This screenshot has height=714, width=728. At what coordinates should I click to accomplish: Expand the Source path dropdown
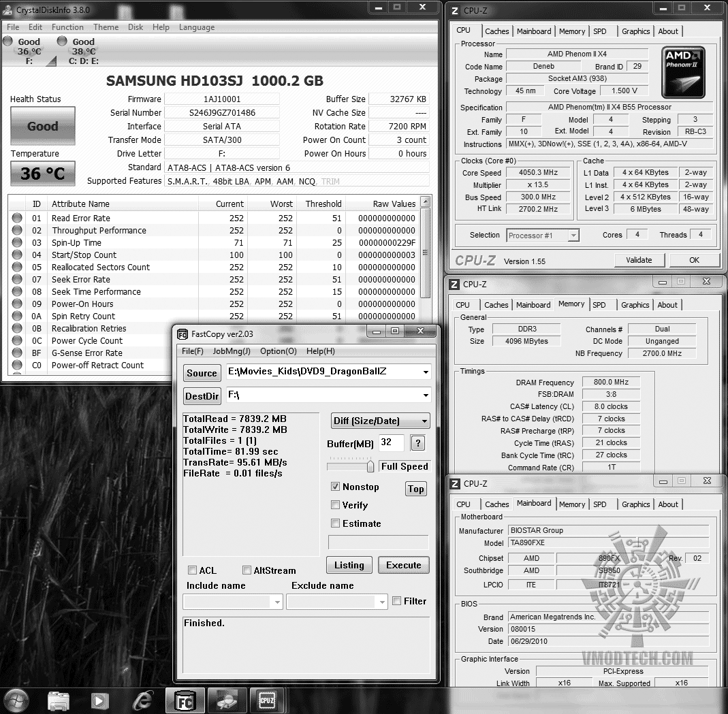[425, 372]
